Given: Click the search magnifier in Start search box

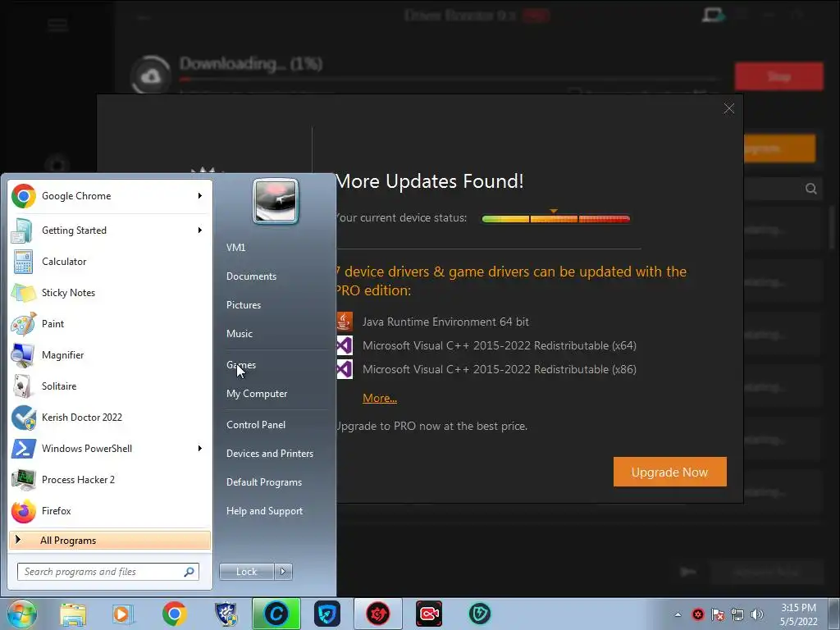Looking at the screenshot, I should [189, 572].
